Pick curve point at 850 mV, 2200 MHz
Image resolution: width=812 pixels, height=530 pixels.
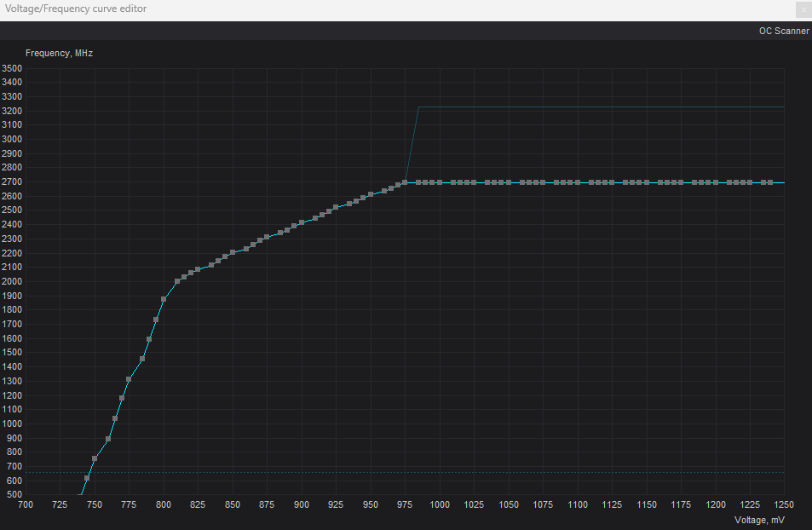[233, 253]
